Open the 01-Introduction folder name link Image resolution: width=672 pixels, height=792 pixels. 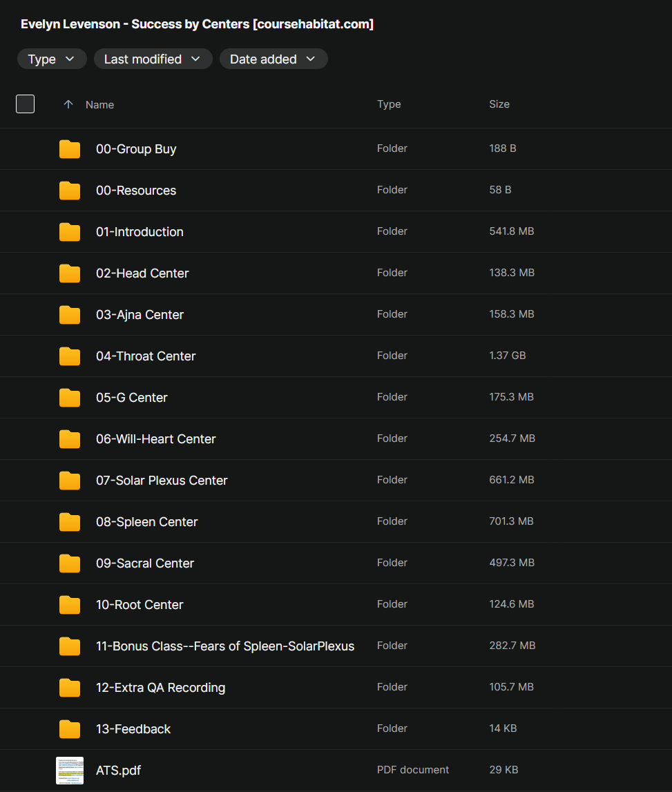coord(140,232)
